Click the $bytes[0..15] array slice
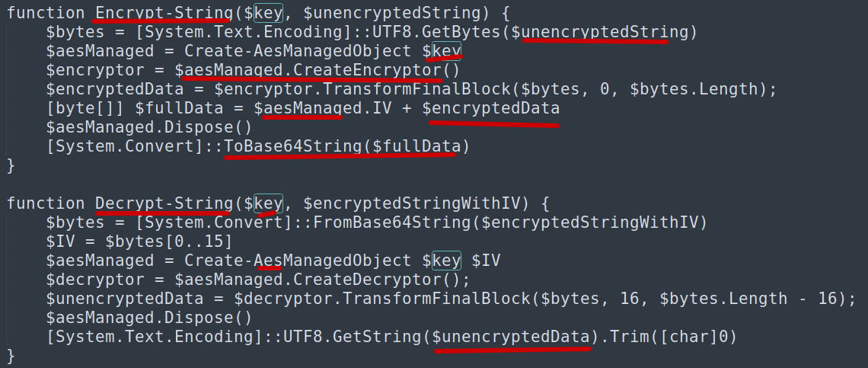This screenshot has height=368, width=868. coord(169,241)
